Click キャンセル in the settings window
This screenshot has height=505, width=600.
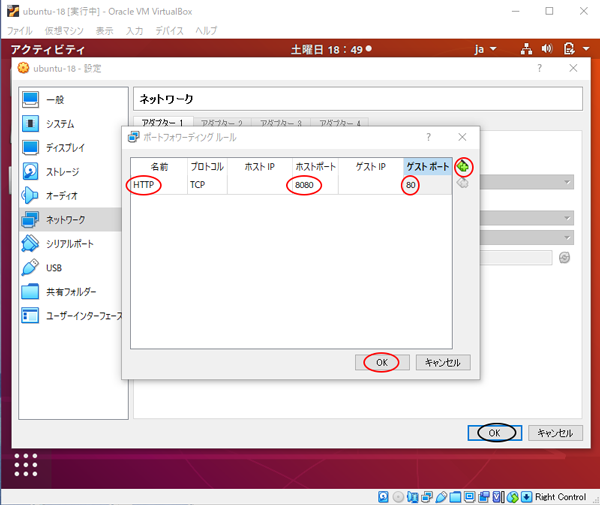click(555, 433)
